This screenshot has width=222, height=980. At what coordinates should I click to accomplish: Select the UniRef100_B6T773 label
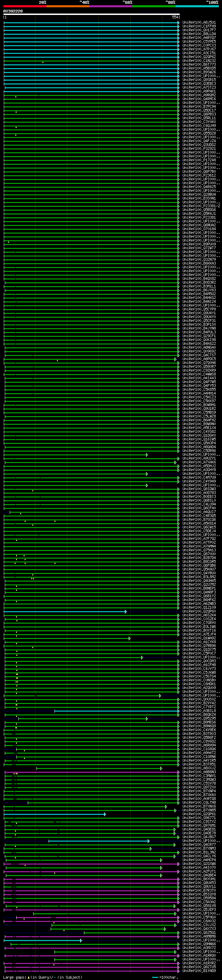coord(199,64)
